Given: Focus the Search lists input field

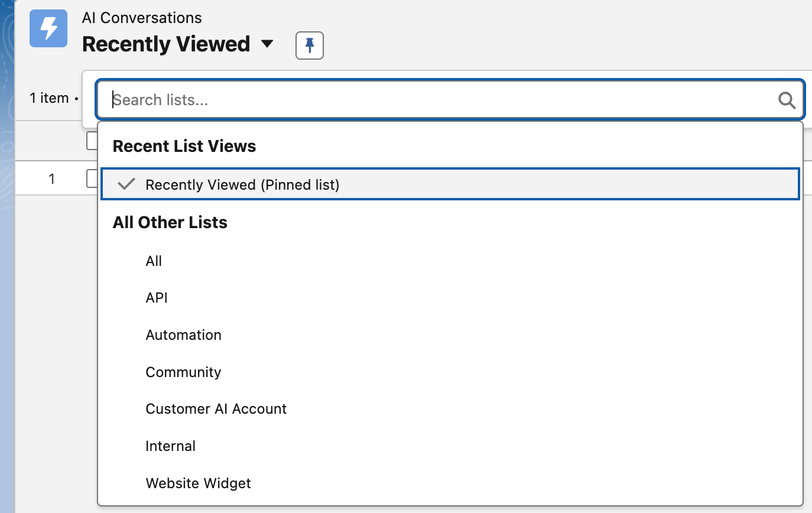Looking at the screenshot, I should 450,99.
